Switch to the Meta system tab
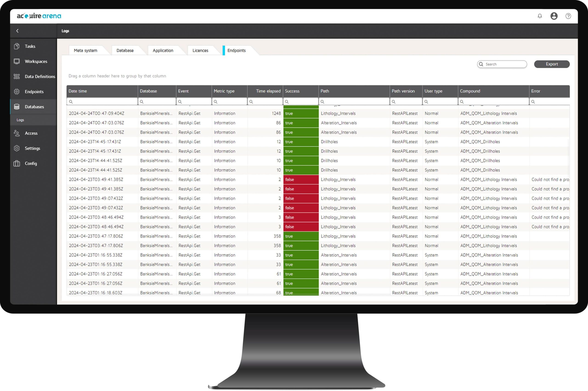Screen dimensions: 588x391 tap(85, 50)
